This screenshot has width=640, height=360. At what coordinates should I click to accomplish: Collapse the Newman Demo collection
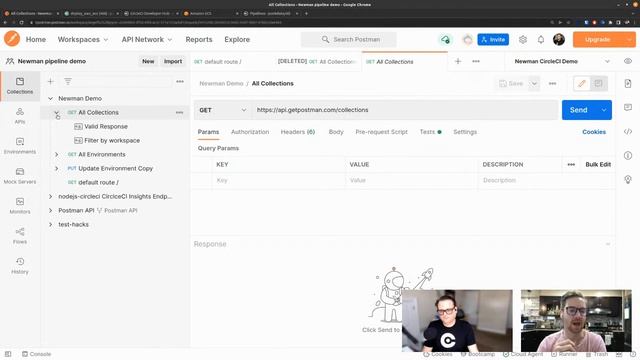pos(50,98)
